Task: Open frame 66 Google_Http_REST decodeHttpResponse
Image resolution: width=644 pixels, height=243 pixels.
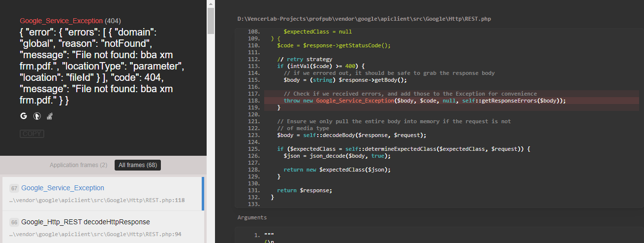Action: [x=102, y=227]
